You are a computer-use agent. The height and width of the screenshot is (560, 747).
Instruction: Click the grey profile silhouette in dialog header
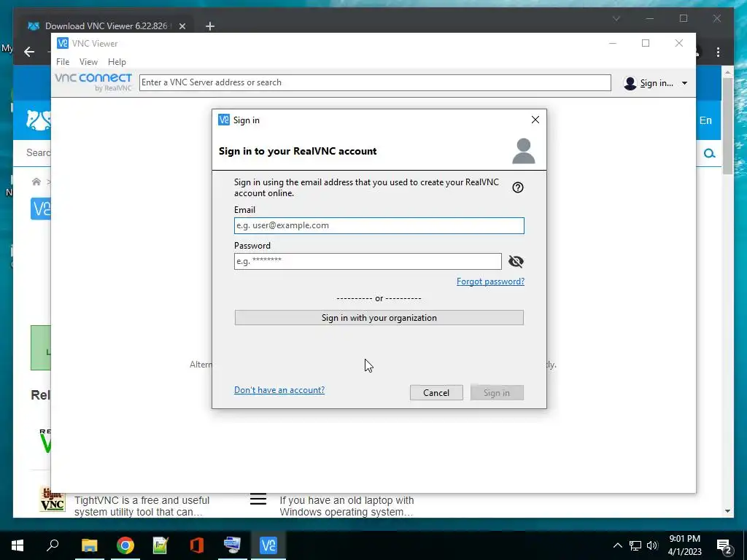tap(523, 150)
